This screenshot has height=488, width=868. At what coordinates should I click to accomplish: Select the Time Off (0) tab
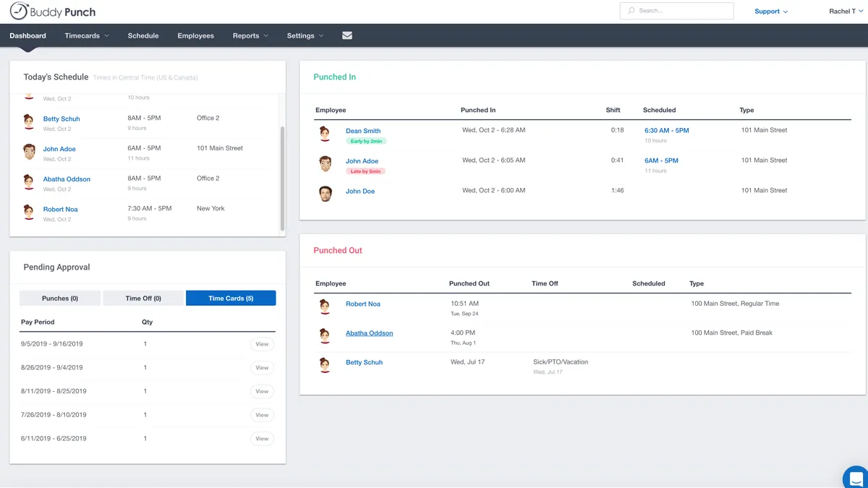[x=143, y=298]
